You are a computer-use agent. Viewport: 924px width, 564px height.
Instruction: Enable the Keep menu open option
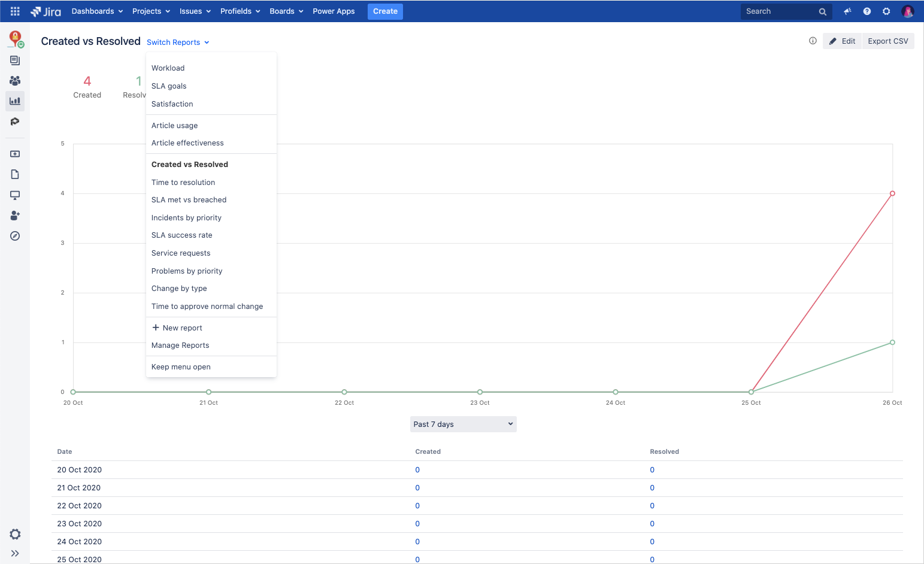181,366
